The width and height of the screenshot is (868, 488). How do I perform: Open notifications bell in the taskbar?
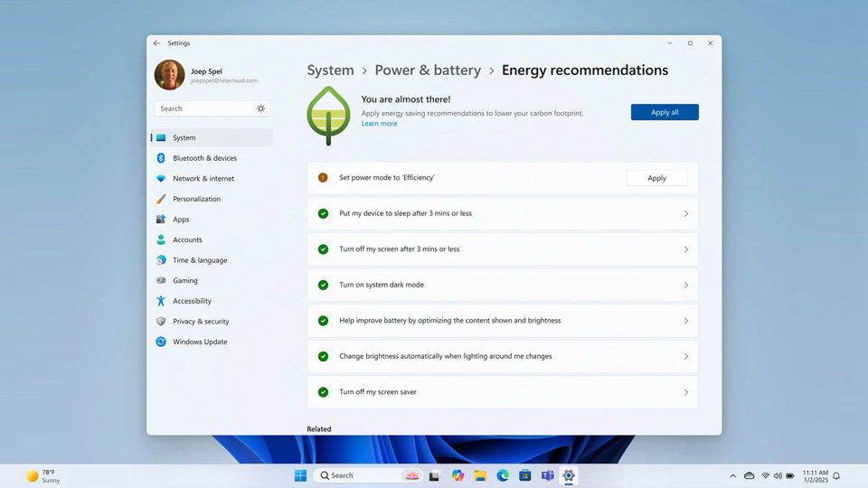(836, 476)
